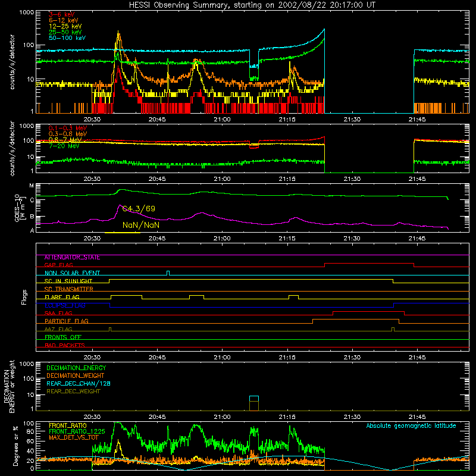Click the DECIMATION_WEIGHT legend label

(x=76, y=375)
